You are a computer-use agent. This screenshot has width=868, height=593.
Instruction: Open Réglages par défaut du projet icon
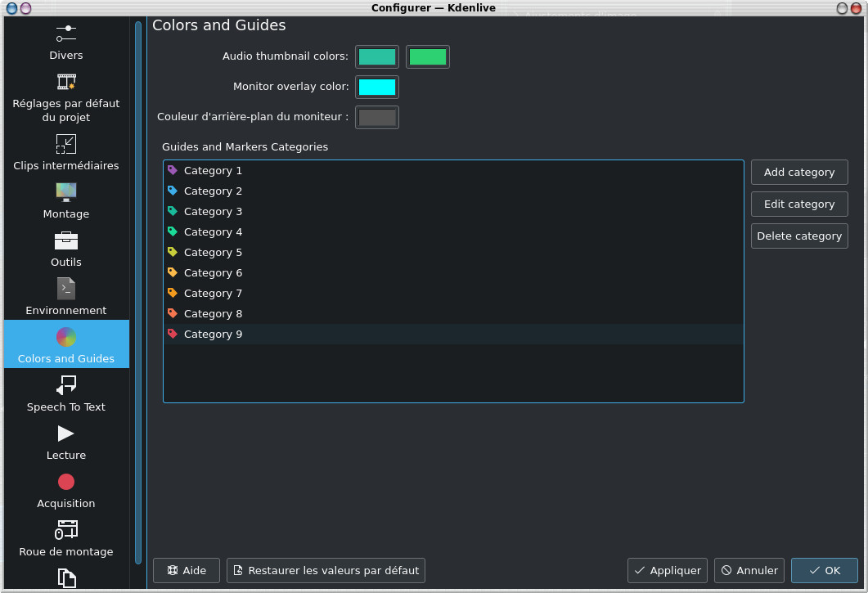66,82
